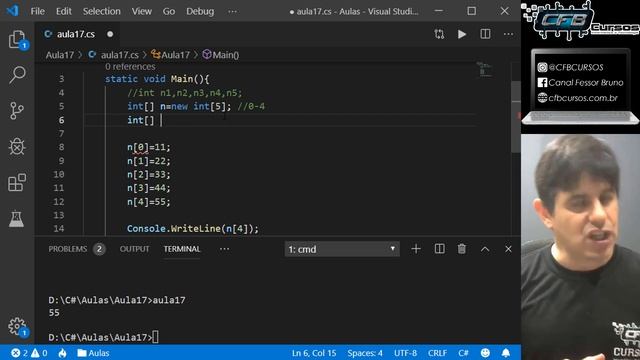Click in the terminal command prompt
The image size is (640, 360).
click(103, 337)
